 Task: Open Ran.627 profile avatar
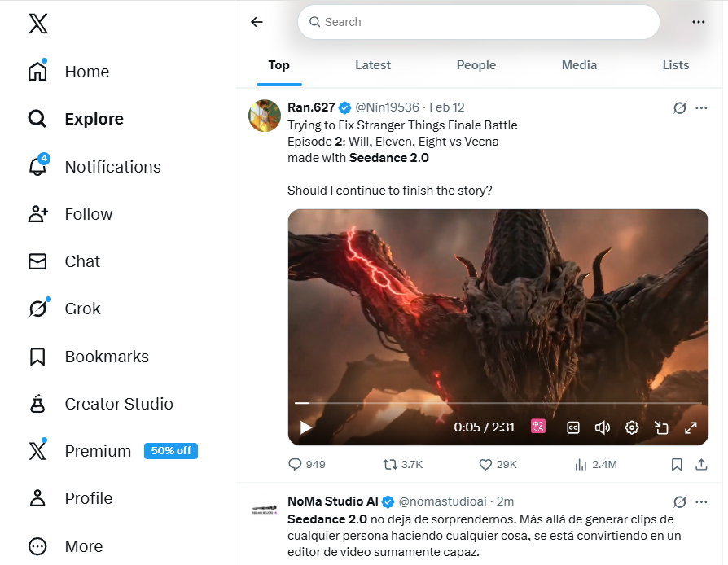tap(265, 116)
